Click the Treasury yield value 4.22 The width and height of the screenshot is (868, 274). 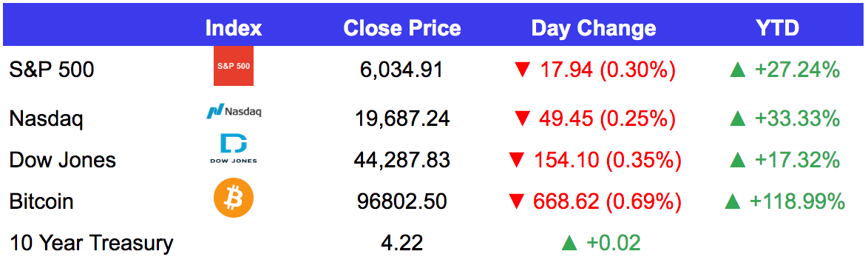[402, 242]
